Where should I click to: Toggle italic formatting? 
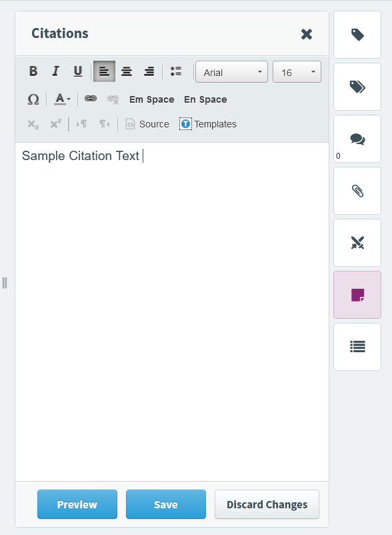[55, 71]
